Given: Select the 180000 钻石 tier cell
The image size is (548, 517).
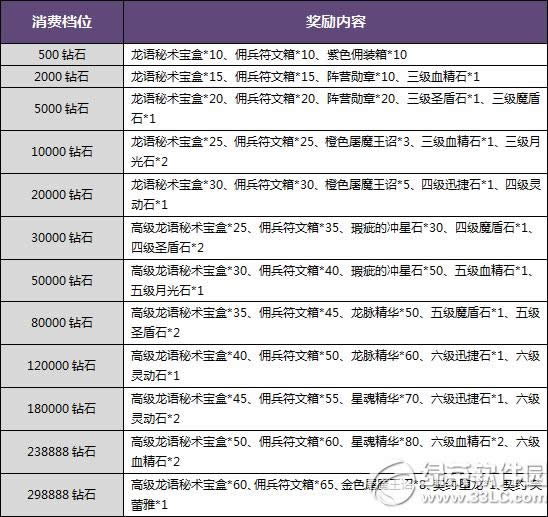Looking at the screenshot, I should click(x=62, y=409).
